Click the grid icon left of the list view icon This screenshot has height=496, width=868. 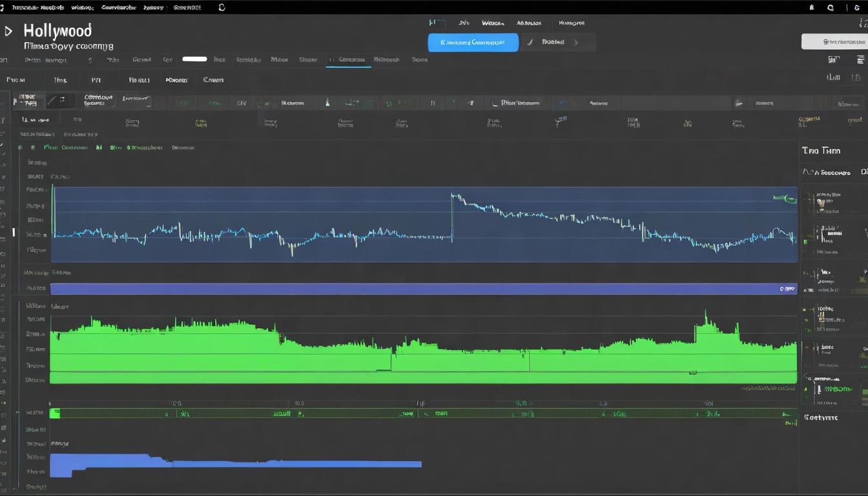[834, 60]
